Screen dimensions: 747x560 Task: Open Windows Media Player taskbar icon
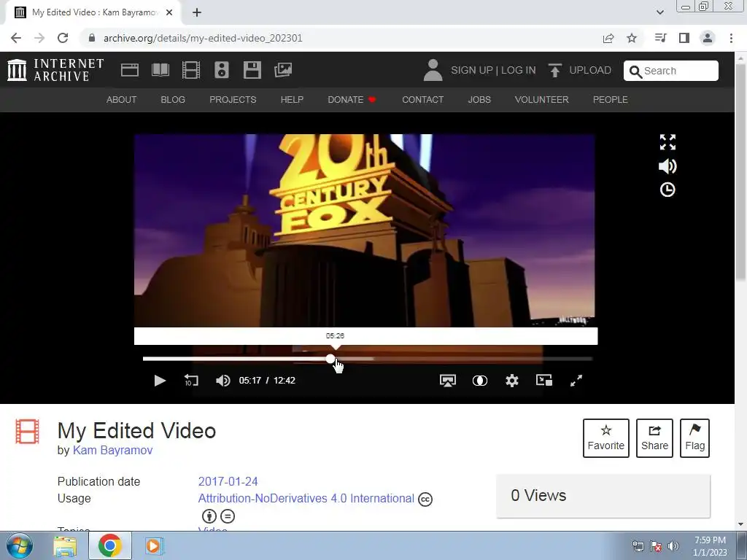(x=153, y=545)
